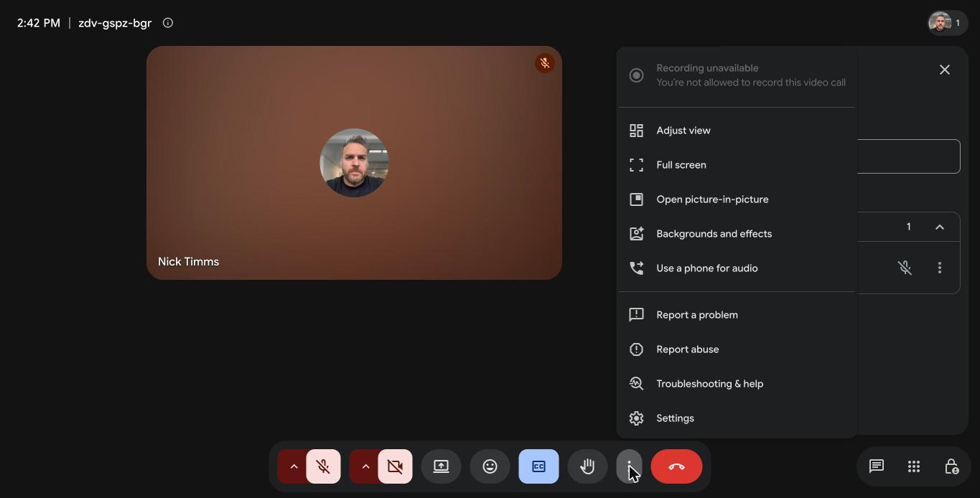Click the Backgrounds and effects sparkle icon
Viewport: 980px width, 498px height.
(636, 234)
